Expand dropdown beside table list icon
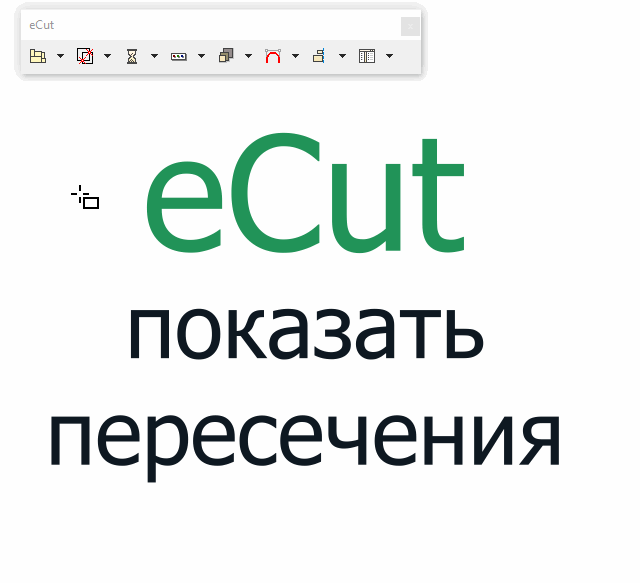Viewport: 640px width, 583px height. [x=389, y=56]
